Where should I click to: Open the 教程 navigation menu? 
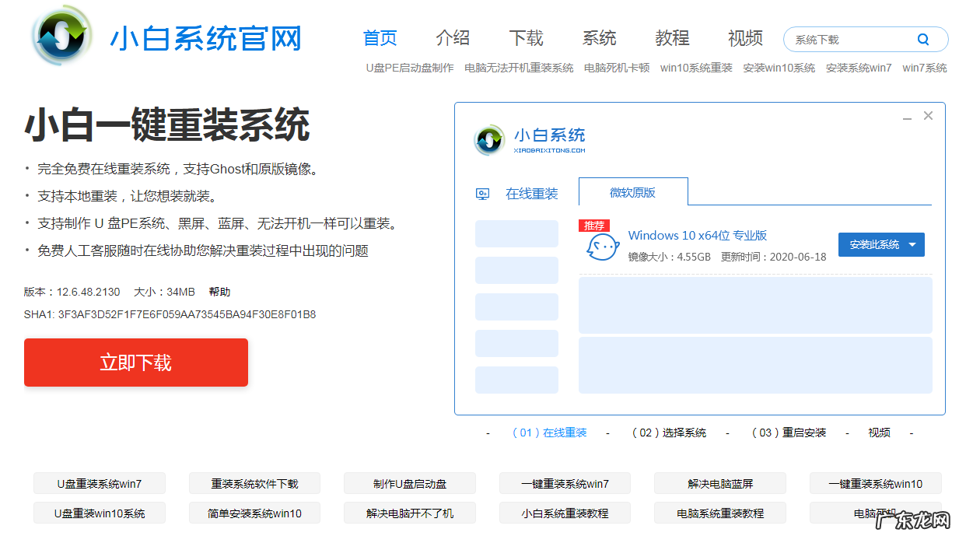point(672,38)
